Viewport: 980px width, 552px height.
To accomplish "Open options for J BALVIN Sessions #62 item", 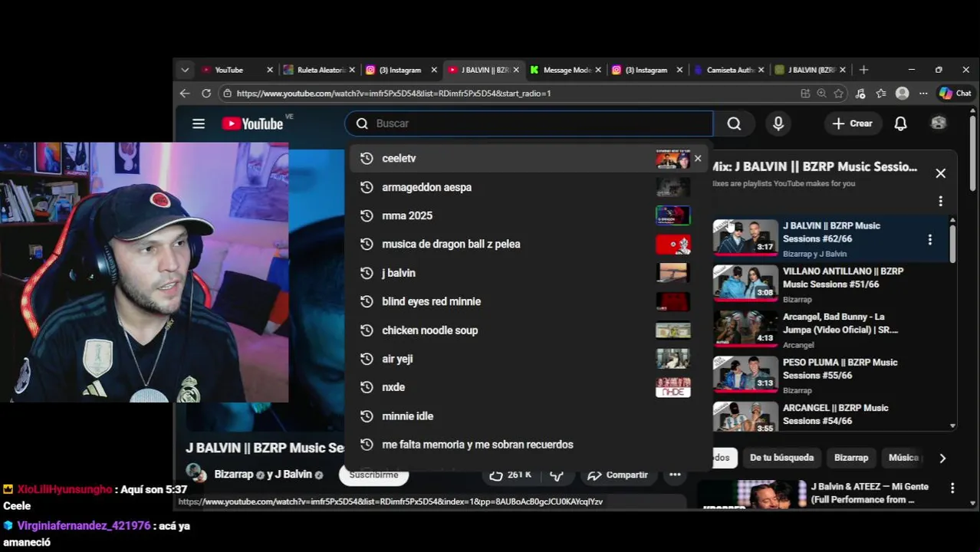I will tap(930, 239).
